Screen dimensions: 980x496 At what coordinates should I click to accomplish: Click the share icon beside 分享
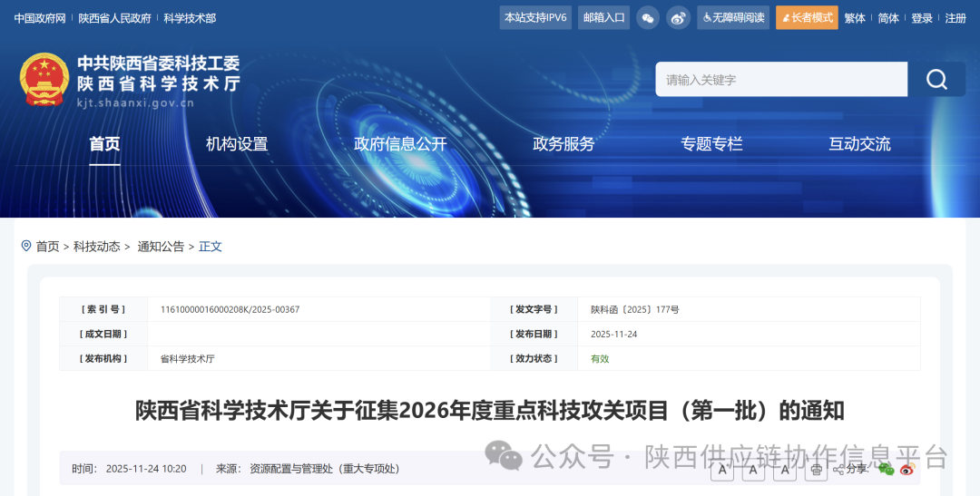838,469
